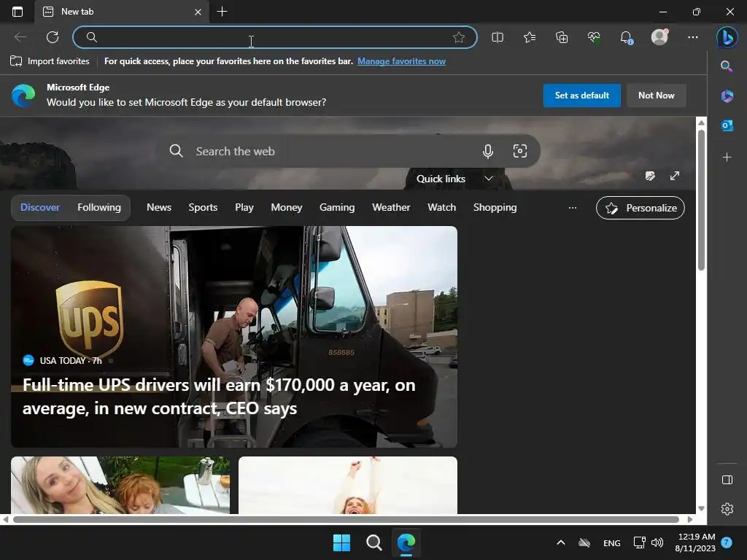Open the Play feed tab

coord(244,207)
